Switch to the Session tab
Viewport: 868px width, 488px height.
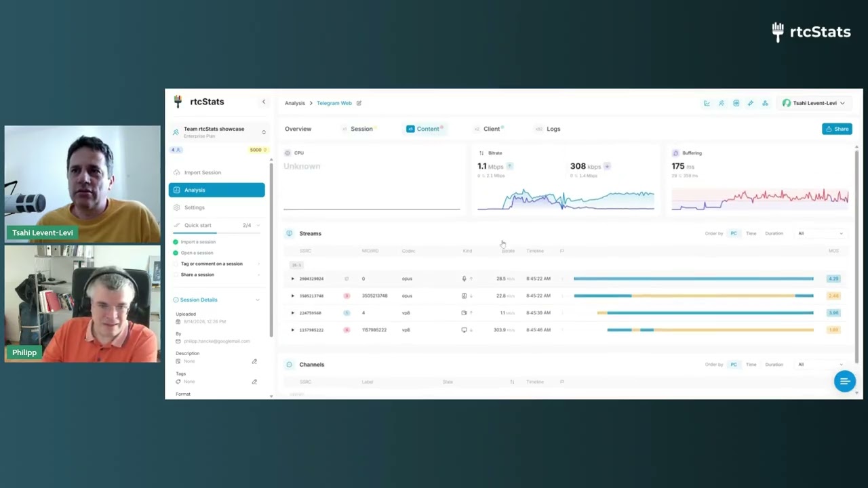point(359,129)
